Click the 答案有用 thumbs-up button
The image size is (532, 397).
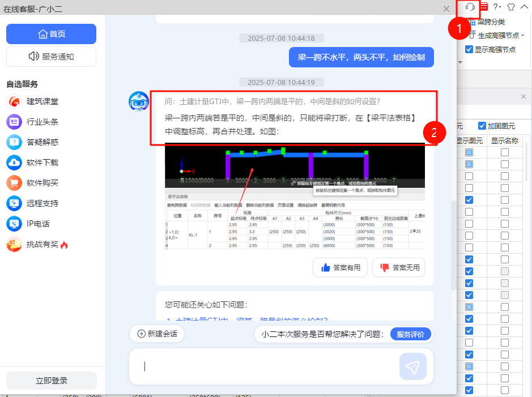tap(341, 267)
